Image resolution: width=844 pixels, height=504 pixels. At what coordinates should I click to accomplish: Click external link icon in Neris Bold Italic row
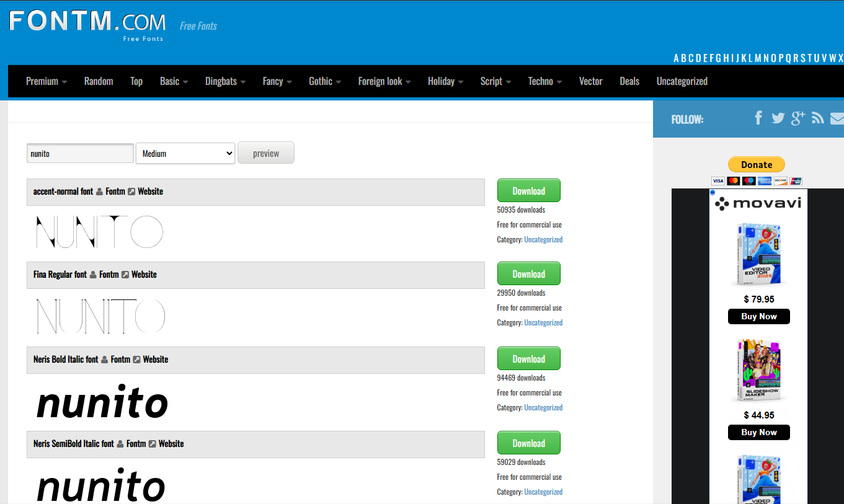(136, 360)
